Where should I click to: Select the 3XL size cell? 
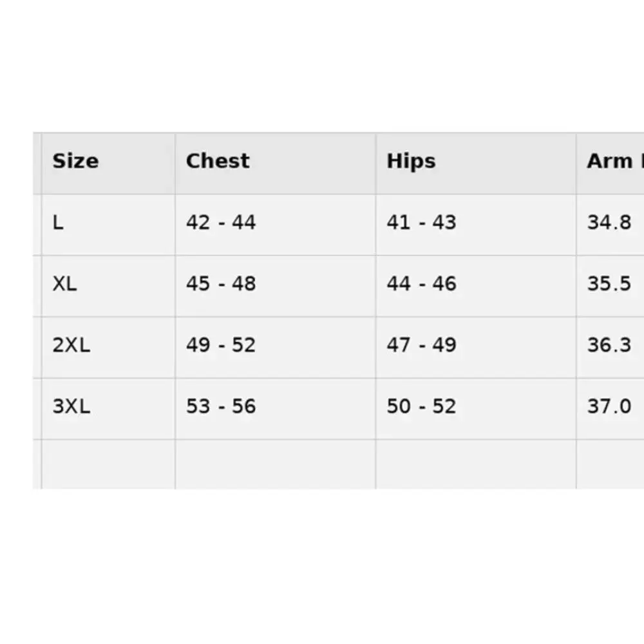click(x=71, y=406)
